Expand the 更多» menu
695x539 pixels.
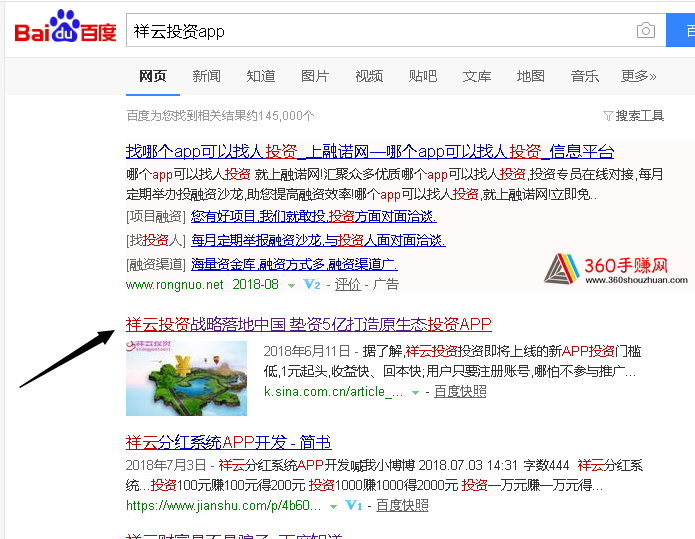(638, 76)
